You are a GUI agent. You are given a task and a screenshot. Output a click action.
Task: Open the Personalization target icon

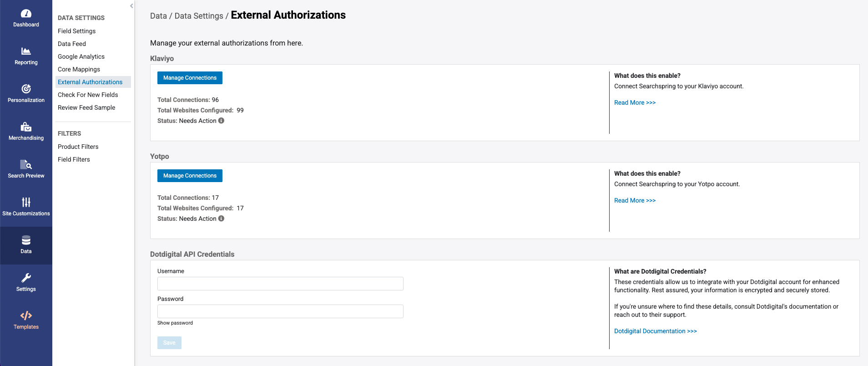(x=26, y=89)
